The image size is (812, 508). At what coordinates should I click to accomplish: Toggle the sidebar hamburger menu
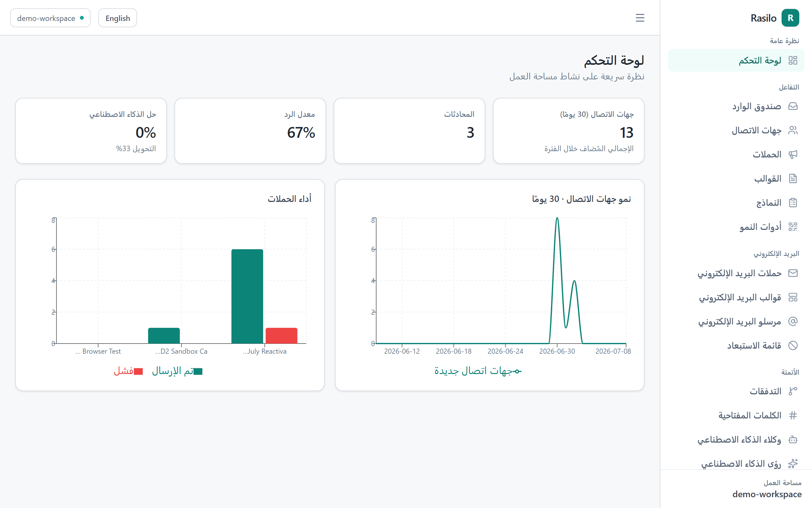(x=640, y=18)
